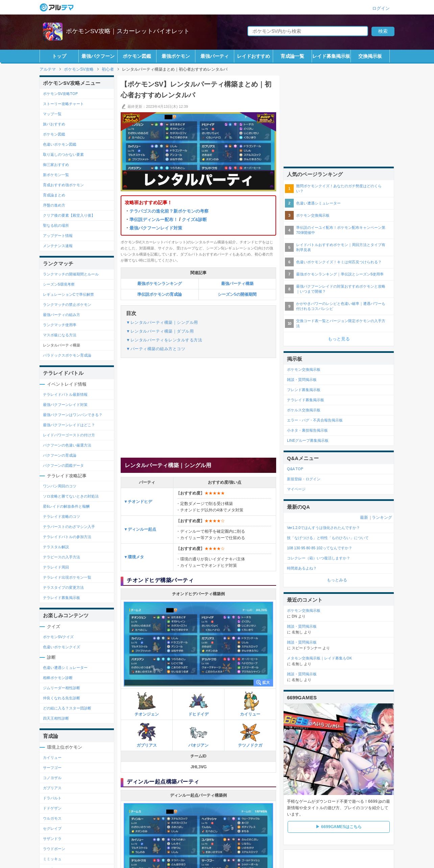Screen dimensions: 434x868
Task: Open the レイドおすすめ nav tab
Action: [x=254, y=56]
